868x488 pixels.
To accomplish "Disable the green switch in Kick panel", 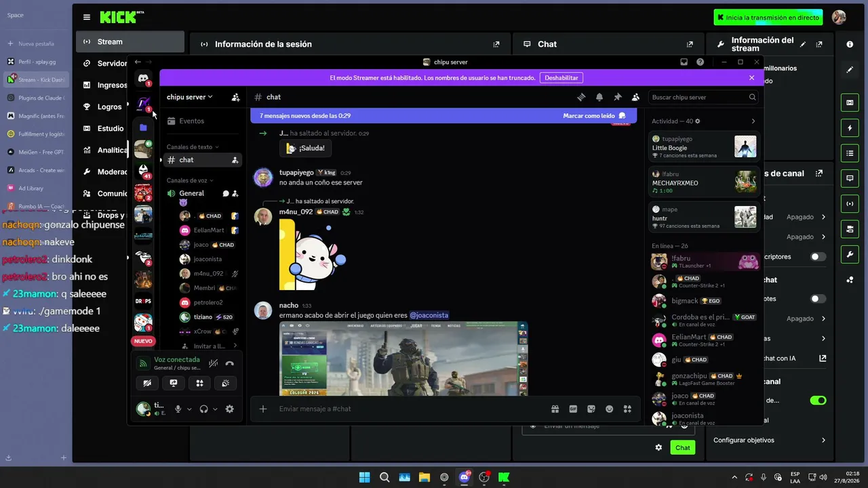I will point(818,401).
